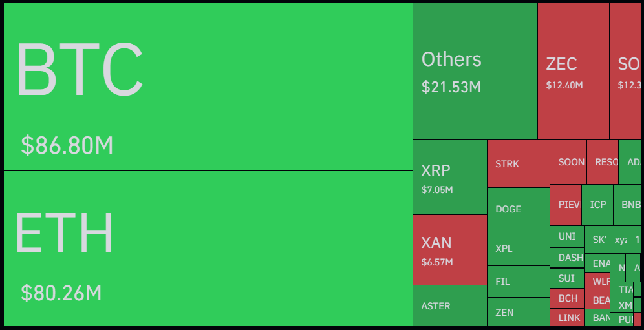
Task: Select the XPL tile
Action: pos(518,249)
